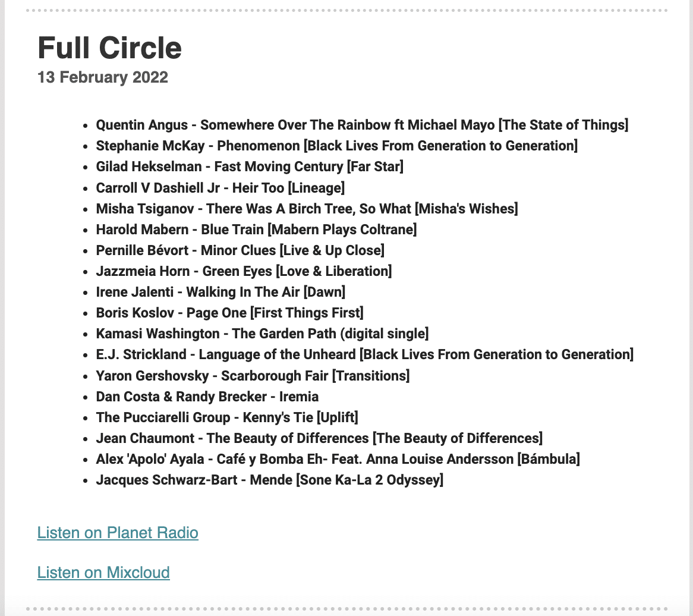
Task: Open the Listen on Planet Radio link
Action: click(x=118, y=532)
